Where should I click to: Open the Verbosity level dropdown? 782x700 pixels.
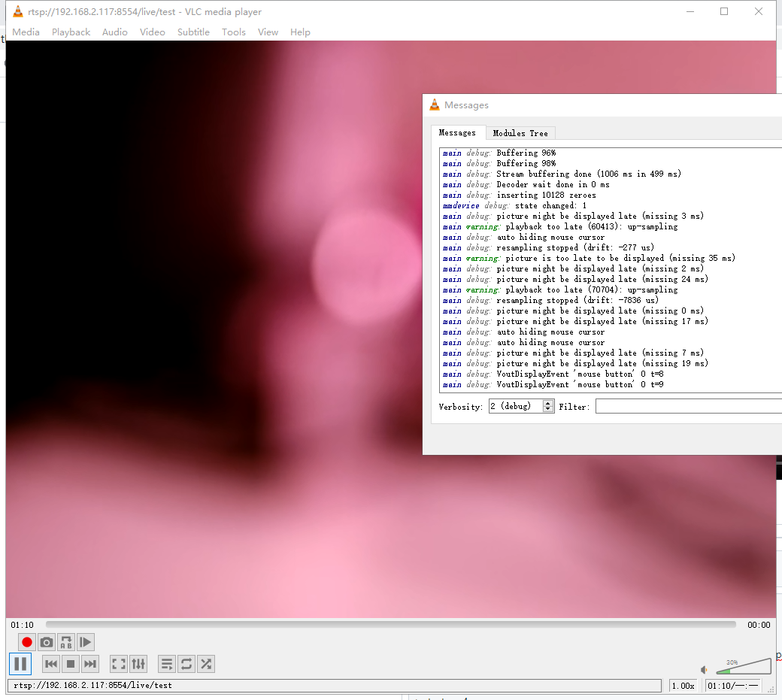tap(516, 406)
